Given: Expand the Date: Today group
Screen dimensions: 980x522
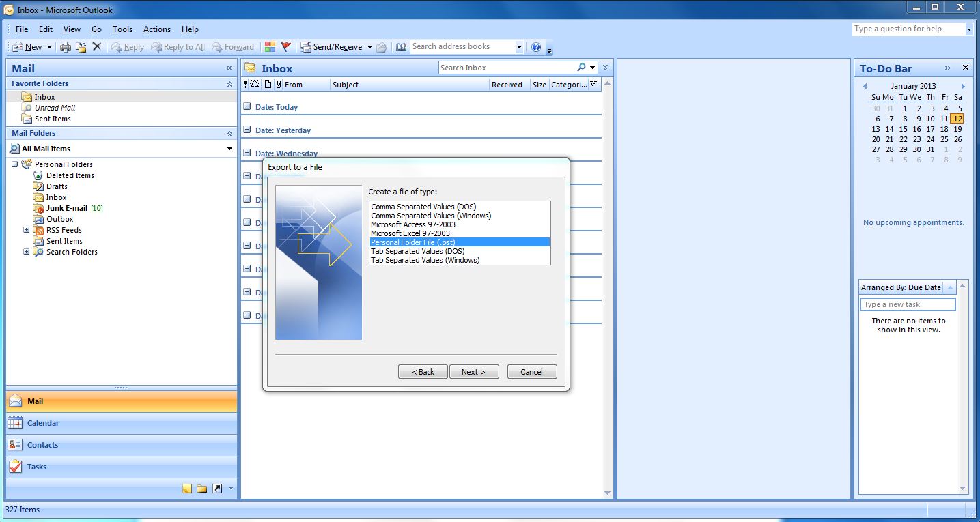Looking at the screenshot, I should [x=247, y=107].
